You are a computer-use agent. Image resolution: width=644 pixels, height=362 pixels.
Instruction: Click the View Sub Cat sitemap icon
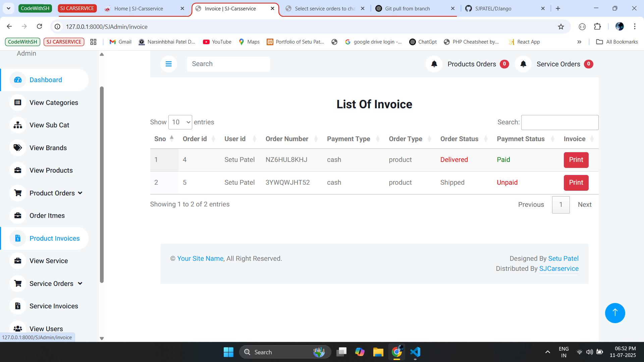tap(18, 125)
